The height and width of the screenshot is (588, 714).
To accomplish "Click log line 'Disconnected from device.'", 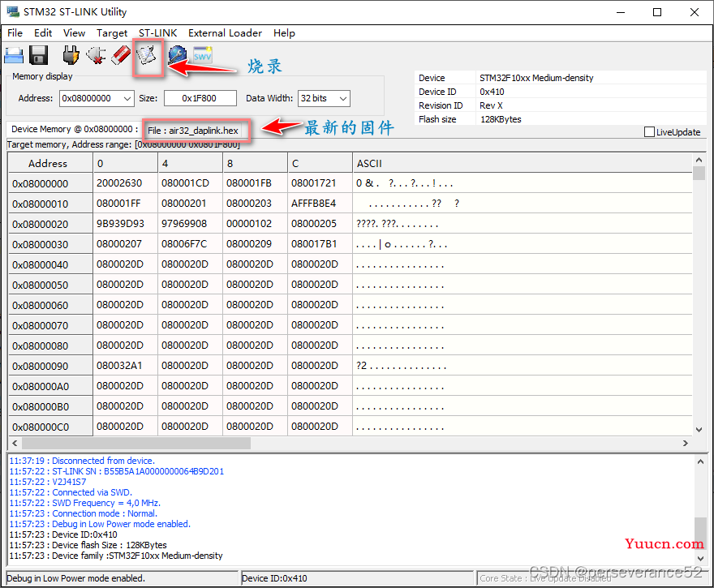I will coord(82,461).
